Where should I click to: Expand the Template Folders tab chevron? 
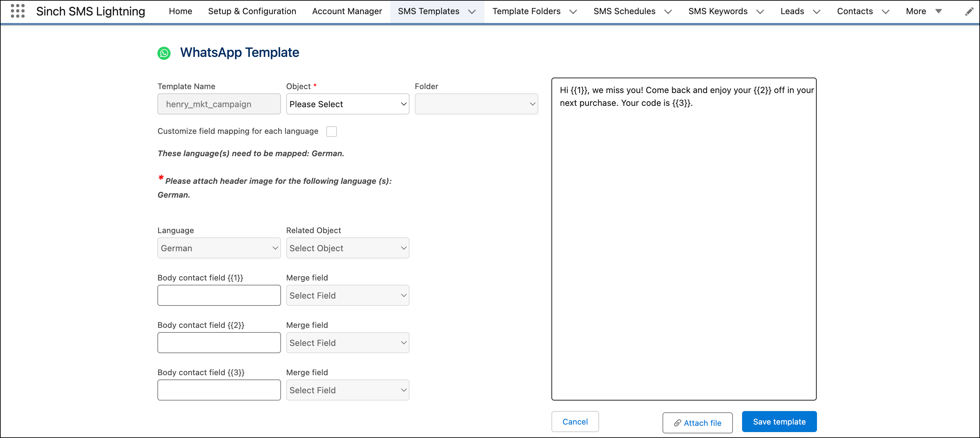pyautogui.click(x=573, y=12)
